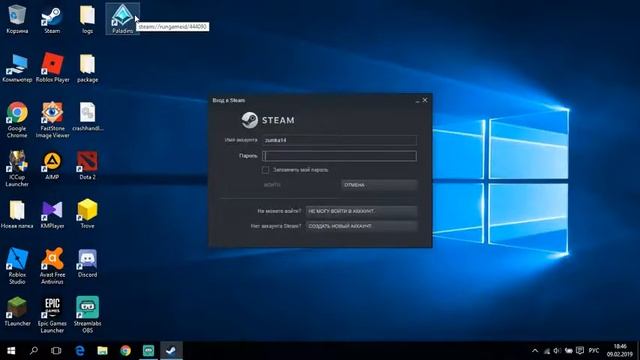Focus the Steam password field

340,156
